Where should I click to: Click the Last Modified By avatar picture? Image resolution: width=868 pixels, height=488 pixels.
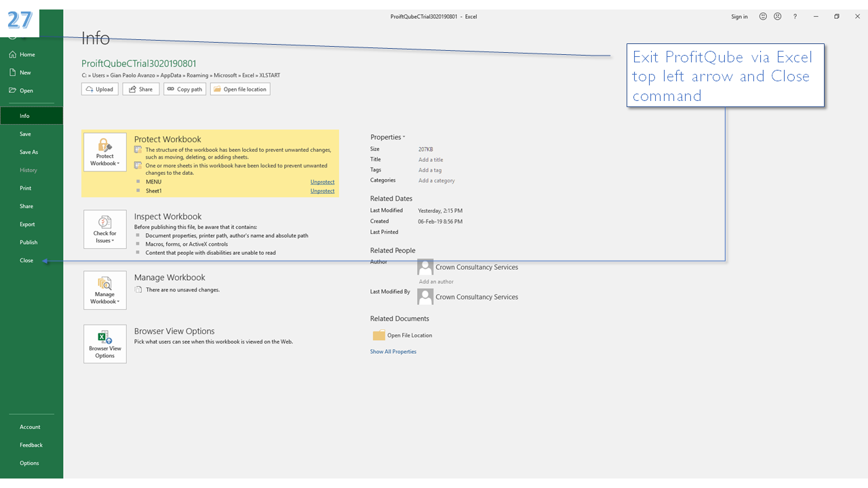point(425,297)
